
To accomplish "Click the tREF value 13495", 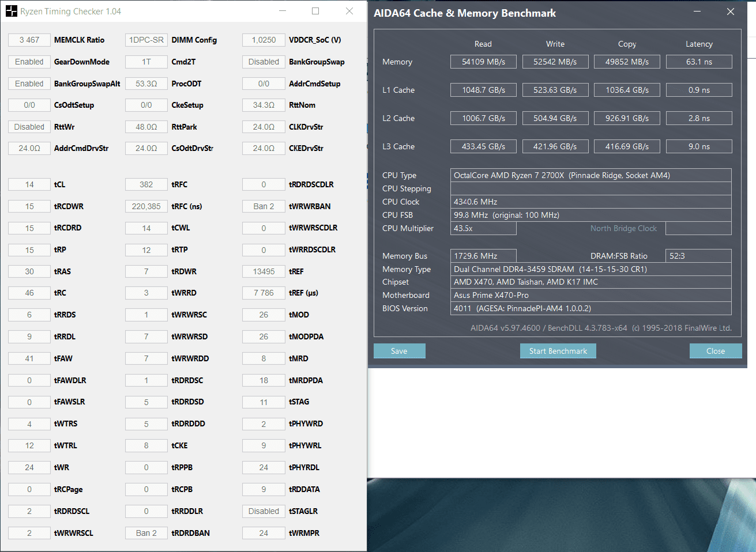I will 264,271.
